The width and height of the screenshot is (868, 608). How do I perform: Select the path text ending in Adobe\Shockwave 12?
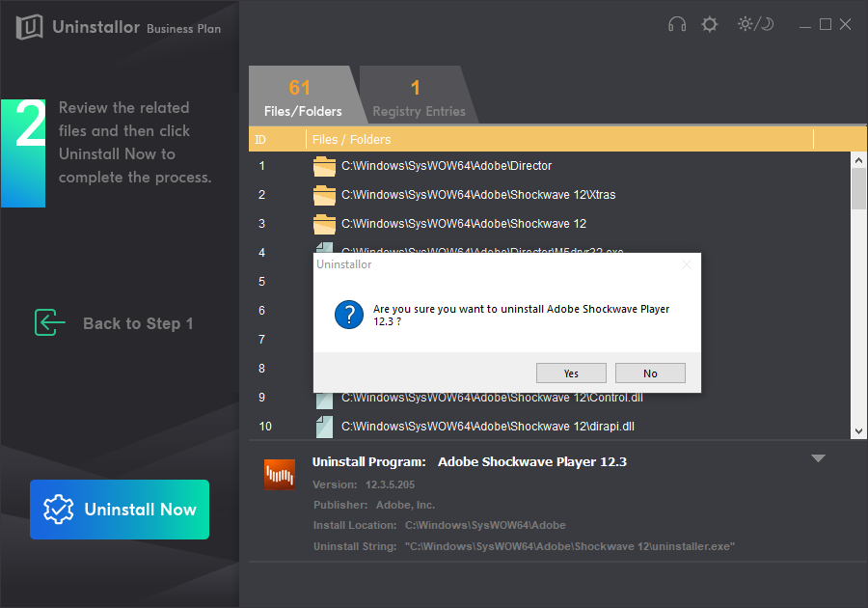click(464, 224)
